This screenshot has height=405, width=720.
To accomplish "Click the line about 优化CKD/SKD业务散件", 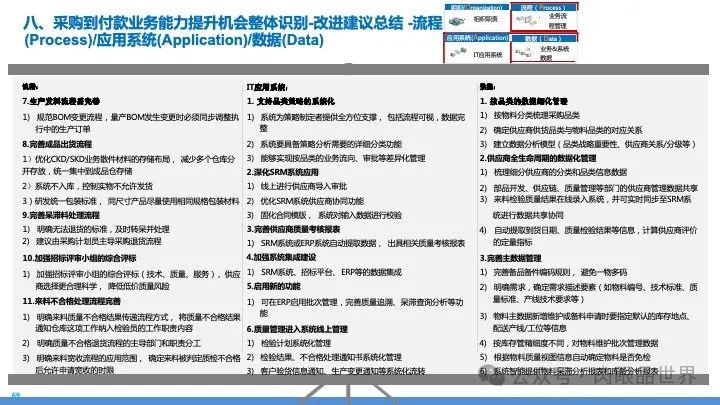I will 129,165.
